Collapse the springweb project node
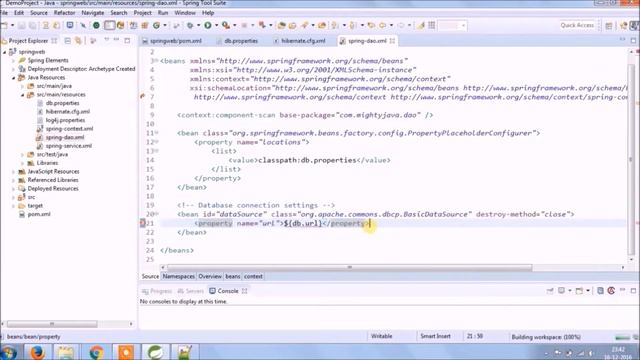Viewport: 640px width, 360px height. tap(5, 52)
